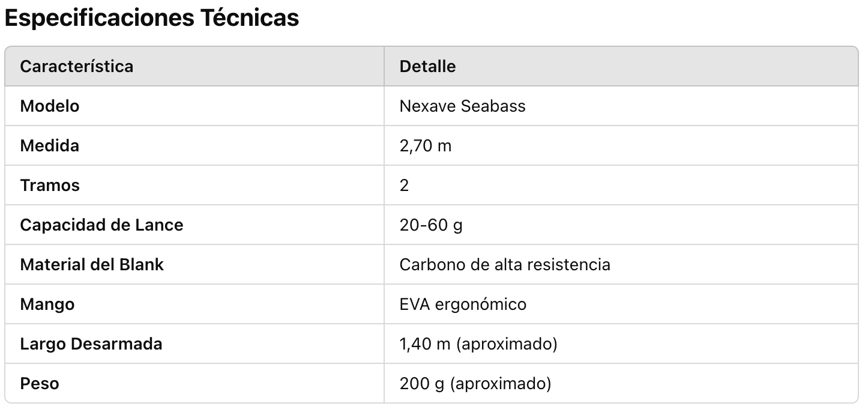Click the 'Característica' column header

(x=77, y=66)
